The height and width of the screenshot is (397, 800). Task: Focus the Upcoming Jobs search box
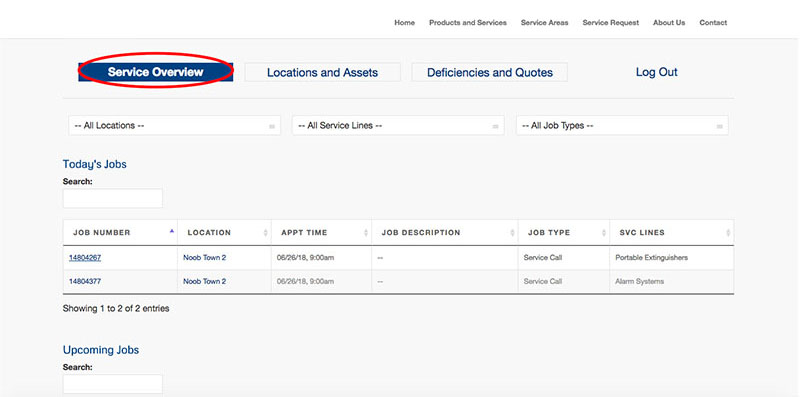[x=113, y=384]
